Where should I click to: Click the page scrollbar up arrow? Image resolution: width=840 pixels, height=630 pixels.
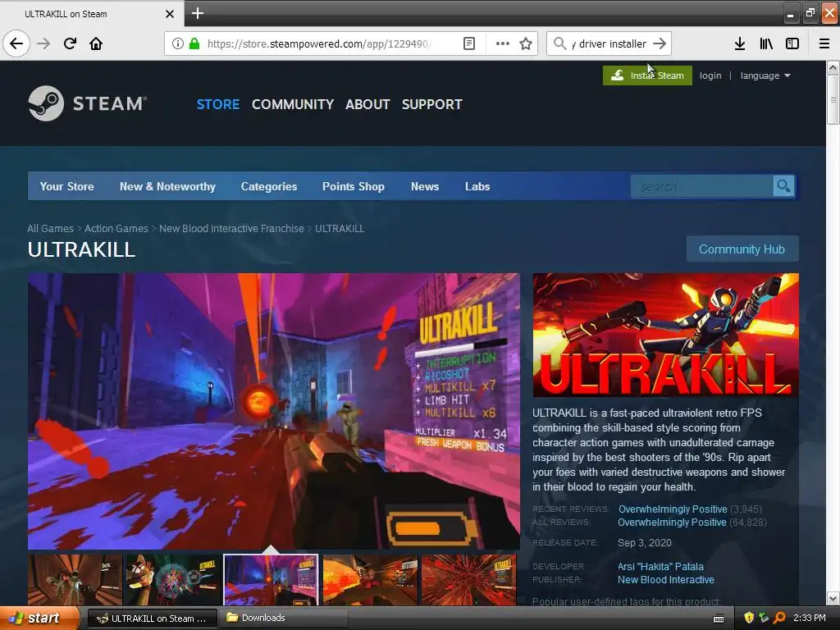coord(833,67)
